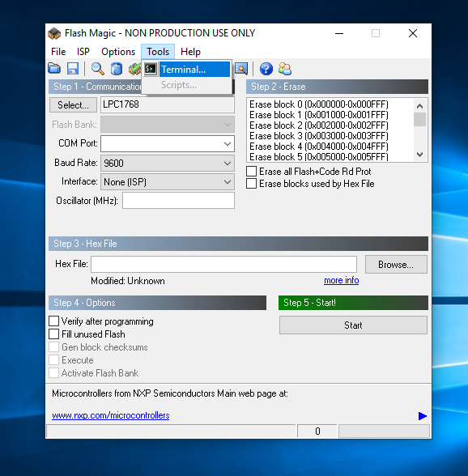Toggle Gen block checksums checkbox

point(53,347)
